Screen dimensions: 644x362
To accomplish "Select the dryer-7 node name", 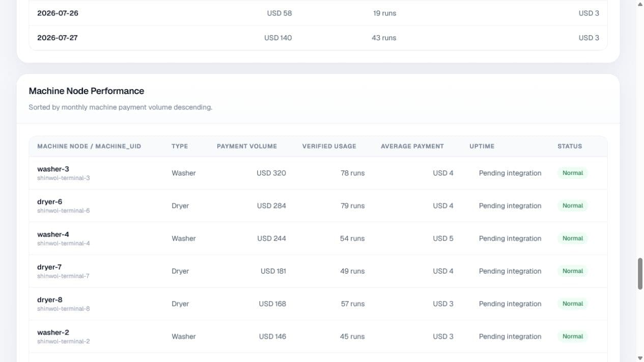I will coord(49,267).
